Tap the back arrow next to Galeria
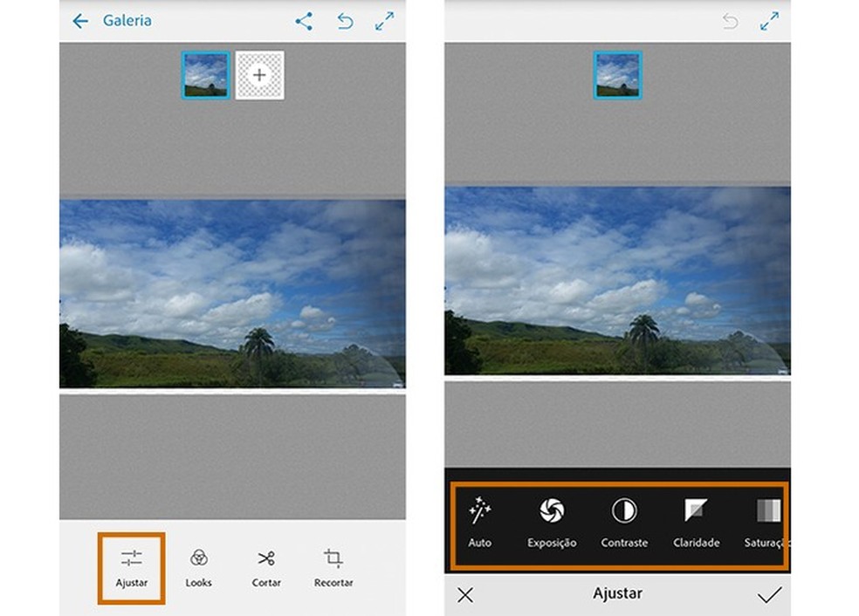Screen dimensions: 859x616 [80, 21]
